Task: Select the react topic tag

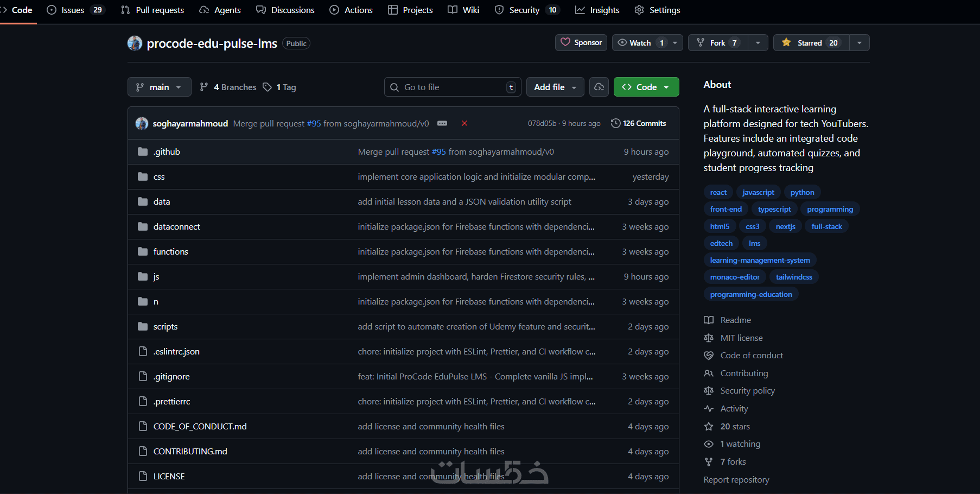Action: point(718,192)
